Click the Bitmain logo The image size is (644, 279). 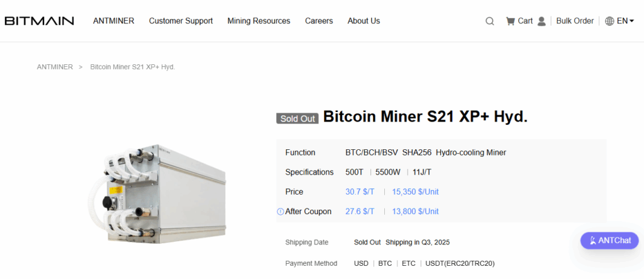point(39,21)
